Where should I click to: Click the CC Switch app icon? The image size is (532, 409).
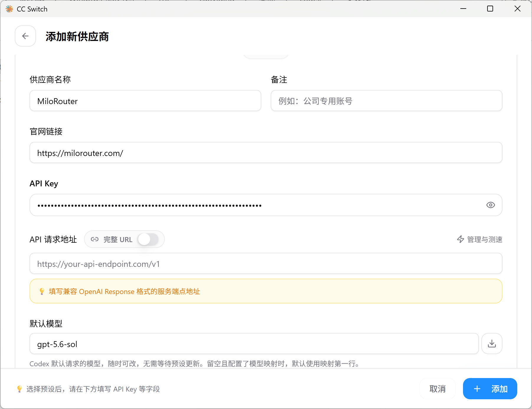click(9, 9)
